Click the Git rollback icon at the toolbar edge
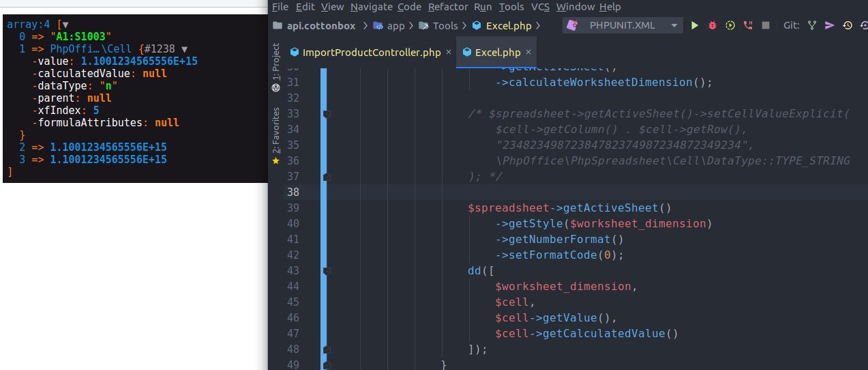Screen dimensions: 868x370 (x=864, y=25)
